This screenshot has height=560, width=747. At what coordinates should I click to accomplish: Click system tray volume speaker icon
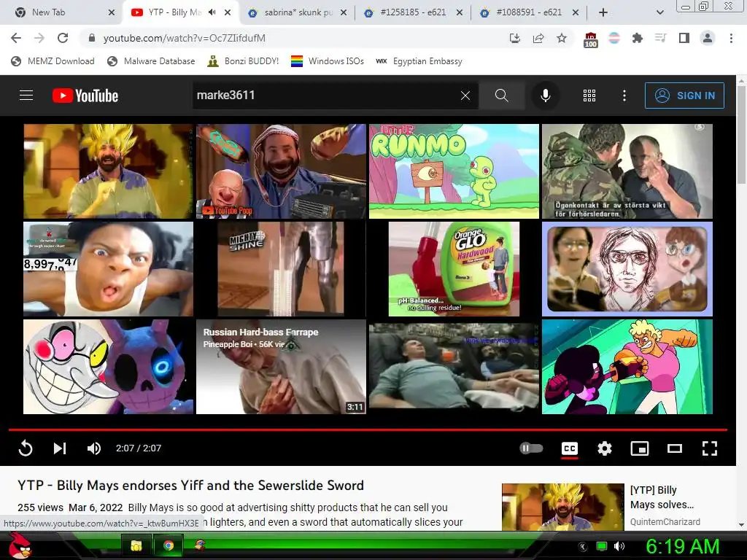click(x=619, y=546)
